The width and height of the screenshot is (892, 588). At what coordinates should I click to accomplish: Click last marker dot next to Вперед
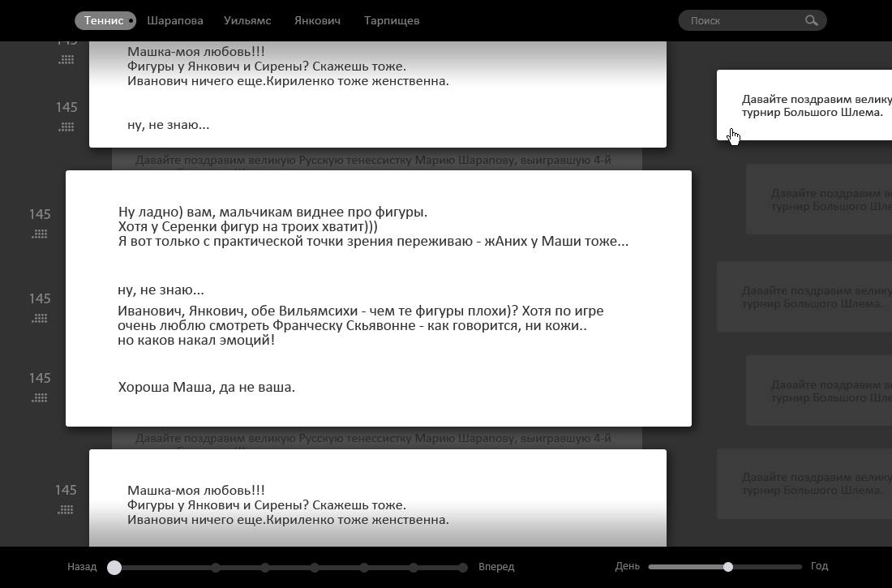pyautogui.click(x=463, y=568)
